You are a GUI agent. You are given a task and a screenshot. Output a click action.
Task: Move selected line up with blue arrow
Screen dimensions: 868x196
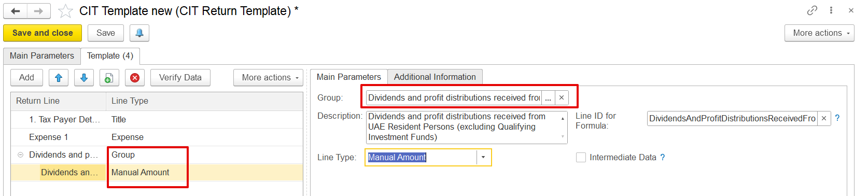click(x=59, y=78)
